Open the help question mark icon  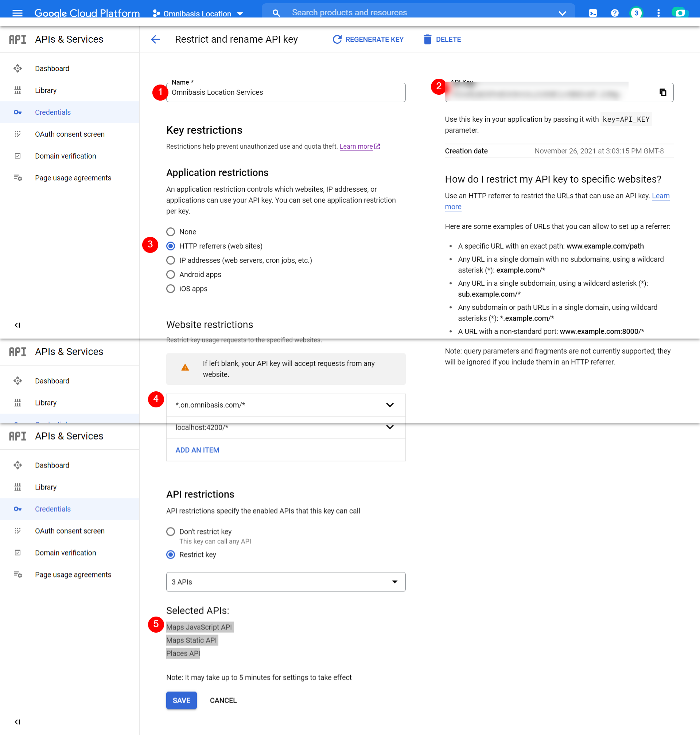coord(615,13)
